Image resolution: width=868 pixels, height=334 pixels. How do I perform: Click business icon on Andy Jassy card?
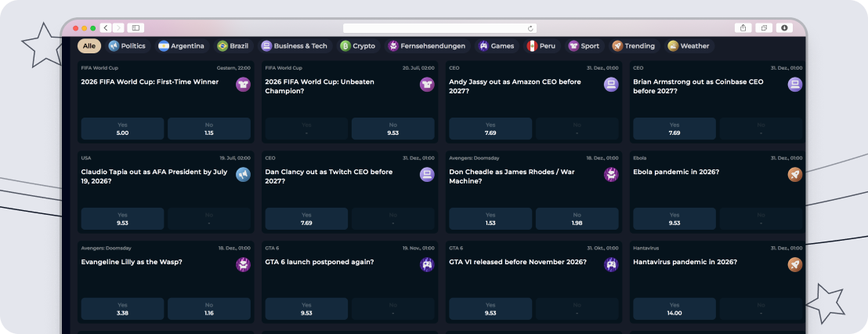click(x=611, y=84)
